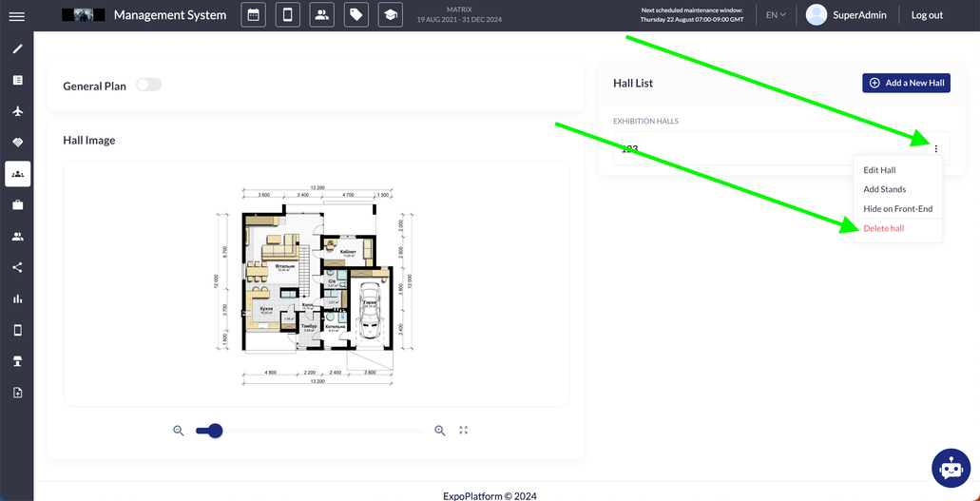Screen dimensions: 980x501
Task: Click the SuperAdmin username
Action: tap(859, 15)
